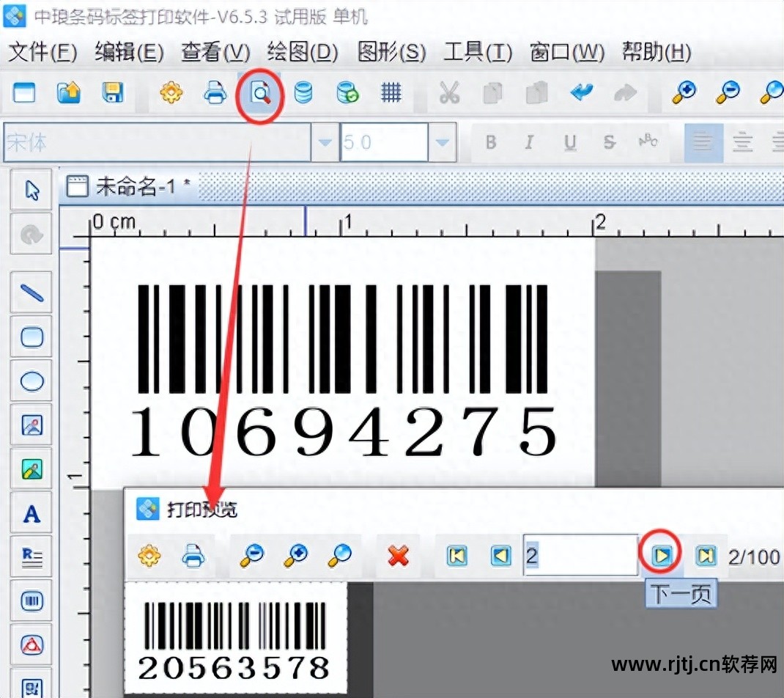Go to next page in print preview
This screenshot has height=698, width=784.
point(662,556)
